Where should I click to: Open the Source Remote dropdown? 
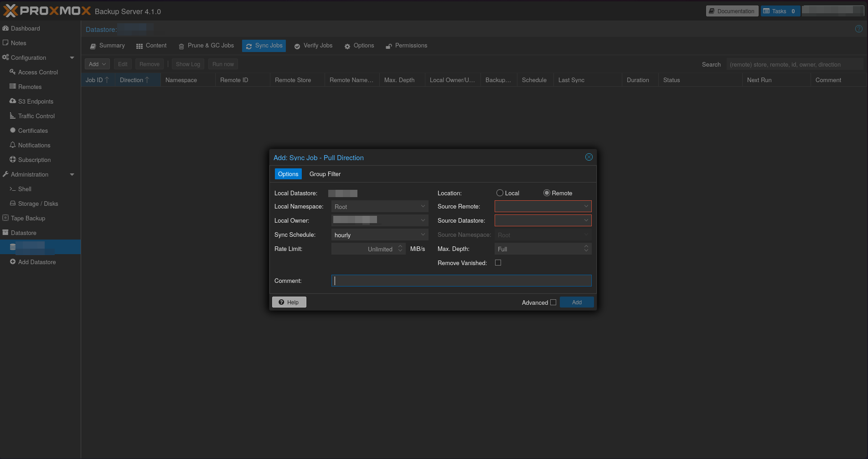point(586,206)
